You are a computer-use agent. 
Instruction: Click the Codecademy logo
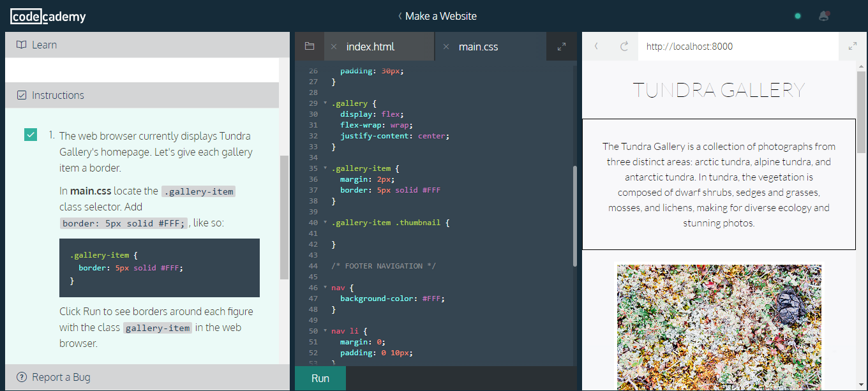pyautogui.click(x=48, y=17)
